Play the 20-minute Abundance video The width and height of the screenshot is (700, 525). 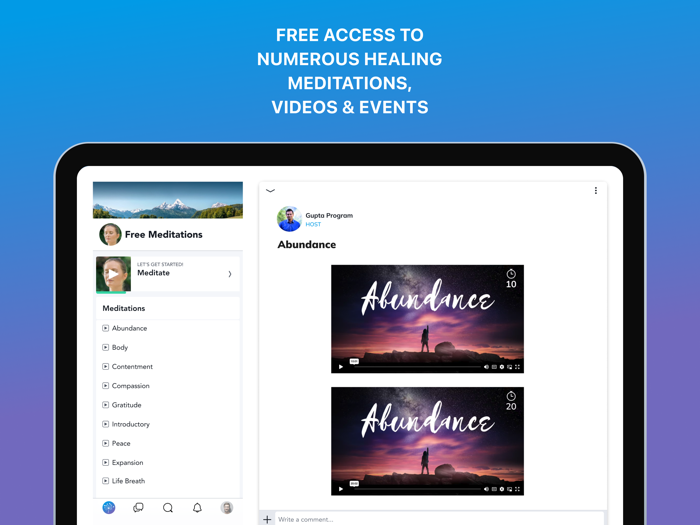click(341, 489)
